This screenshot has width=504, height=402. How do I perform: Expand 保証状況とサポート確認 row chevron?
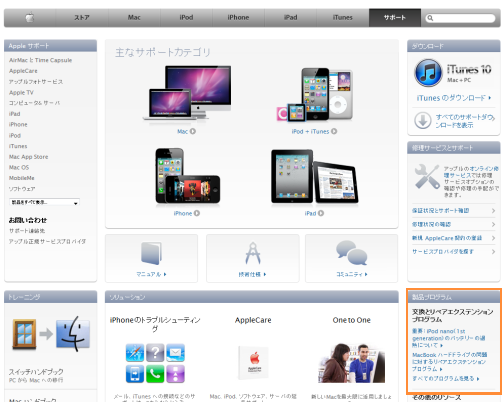[x=493, y=211]
